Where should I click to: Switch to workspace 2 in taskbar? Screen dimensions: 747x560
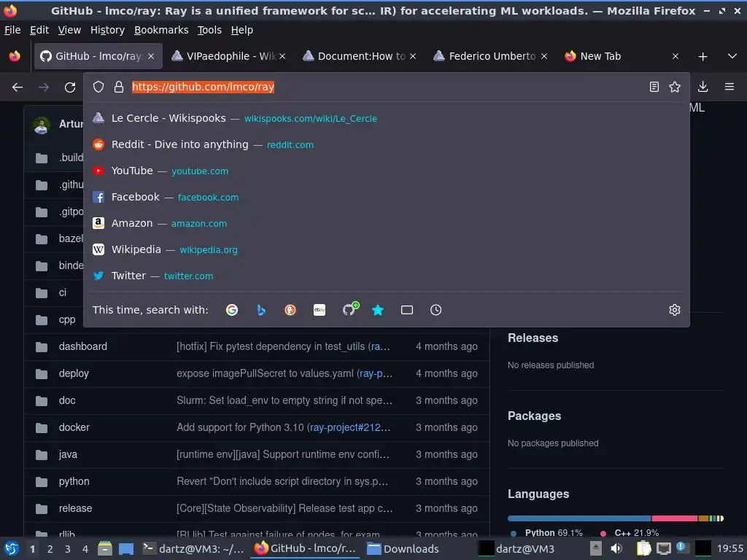pos(50,548)
